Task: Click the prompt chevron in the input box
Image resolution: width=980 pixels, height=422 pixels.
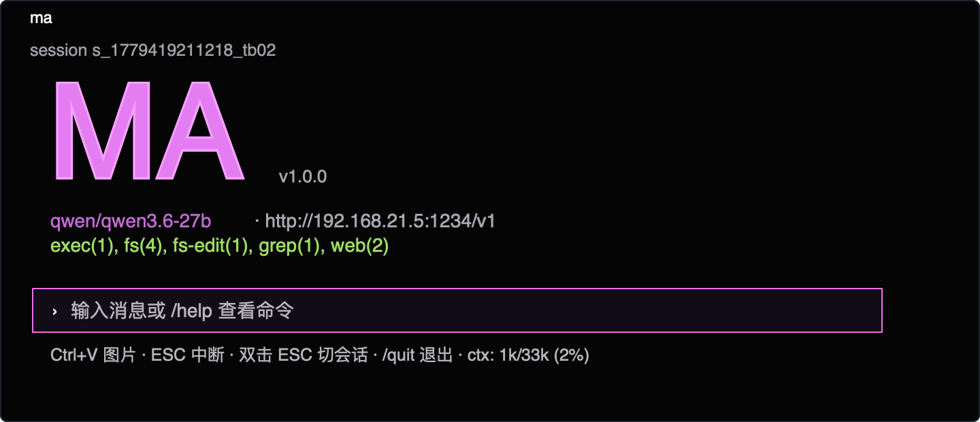Action: click(x=54, y=311)
